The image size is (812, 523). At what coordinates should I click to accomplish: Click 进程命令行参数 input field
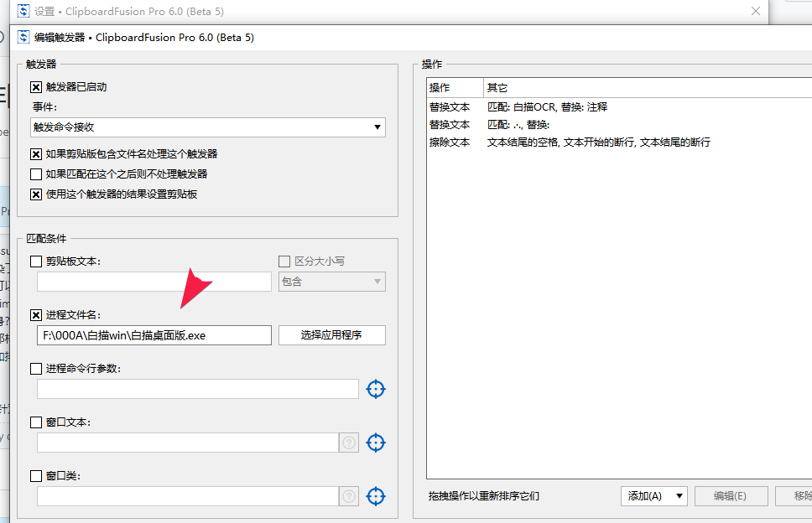point(198,389)
